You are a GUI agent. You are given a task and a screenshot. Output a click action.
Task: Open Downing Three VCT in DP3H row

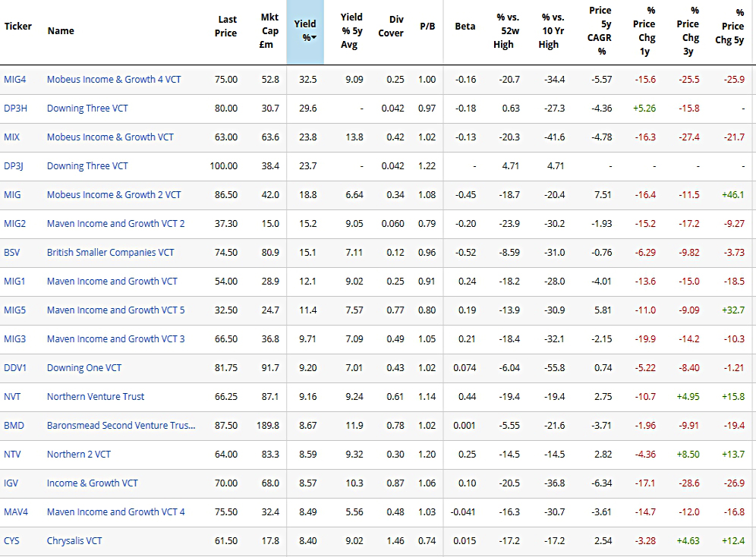(87, 109)
